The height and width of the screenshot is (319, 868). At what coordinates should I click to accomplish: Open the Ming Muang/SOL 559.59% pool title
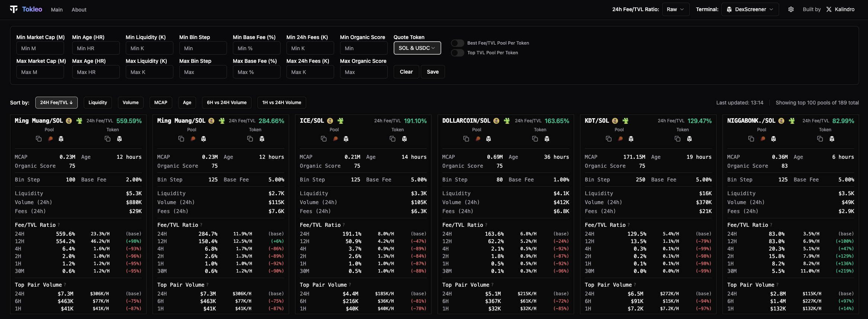click(x=39, y=121)
